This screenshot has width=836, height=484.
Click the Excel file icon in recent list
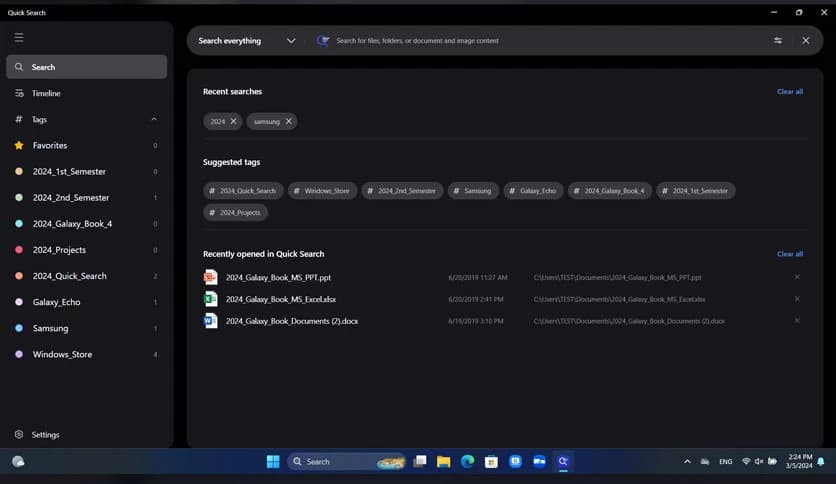point(211,299)
